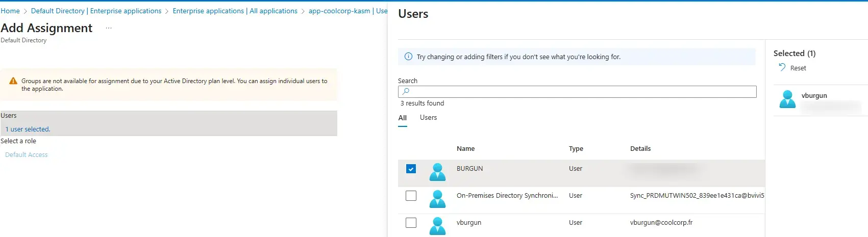Select the All filter tab
Screen dimensions: 868x237
[403, 118]
